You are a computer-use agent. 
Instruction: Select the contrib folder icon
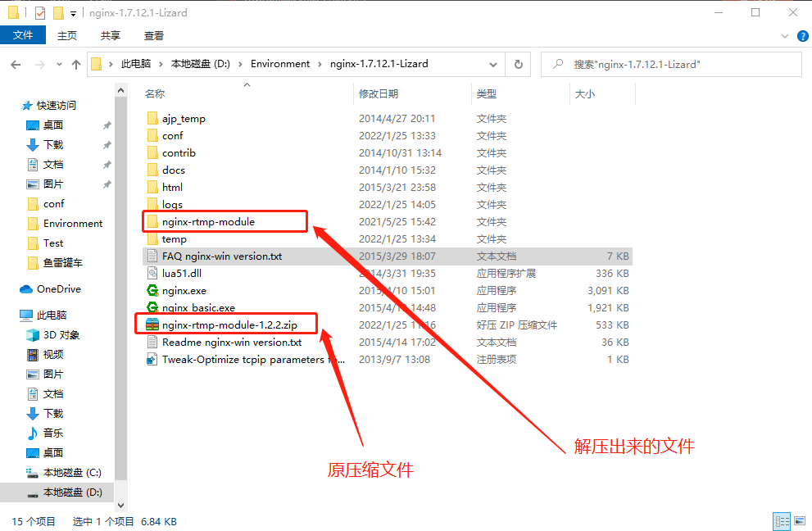[152, 152]
